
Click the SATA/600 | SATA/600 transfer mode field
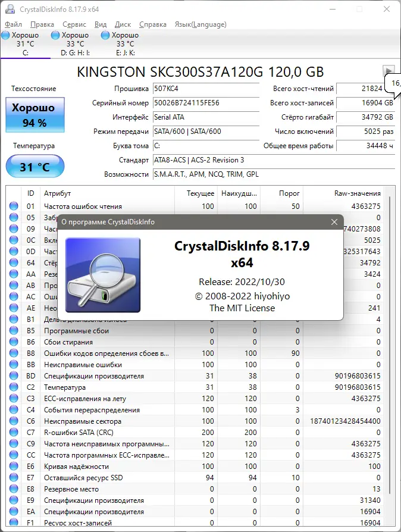pos(206,132)
